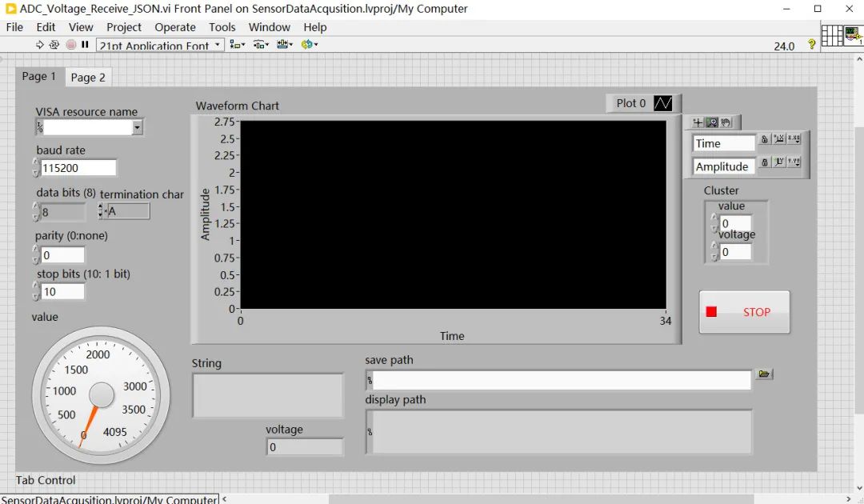This screenshot has height=504, width=864.
Task: Click the Pause icon in the toolbar
Action: point(85,45)
